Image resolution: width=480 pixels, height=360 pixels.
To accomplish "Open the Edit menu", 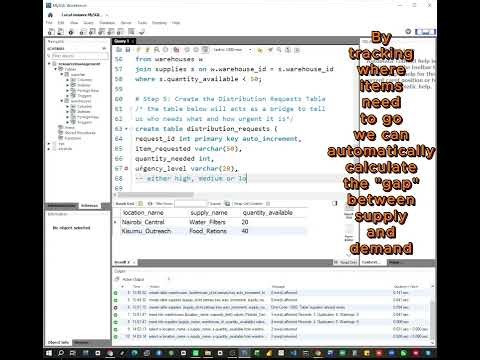I will point(61,23).
